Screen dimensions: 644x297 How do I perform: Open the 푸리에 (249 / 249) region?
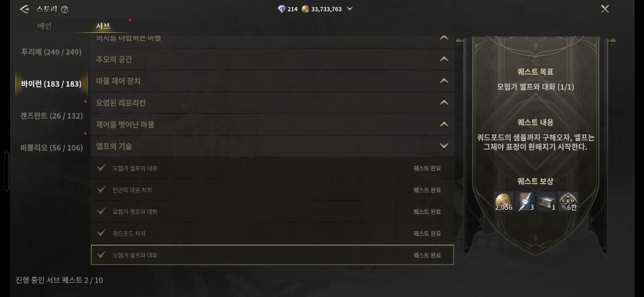[x=51, y=52]
